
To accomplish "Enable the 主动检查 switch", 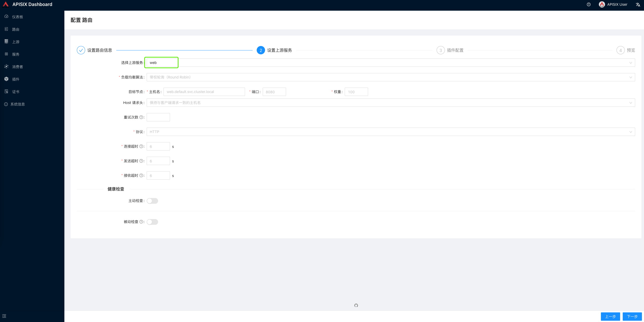I will pos(152,201).
